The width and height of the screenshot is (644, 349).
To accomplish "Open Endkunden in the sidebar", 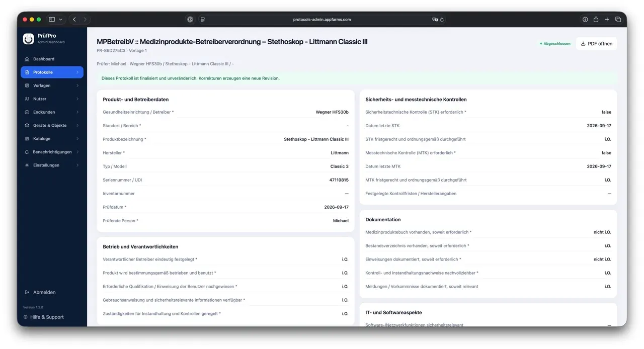I will coord(52,112).
